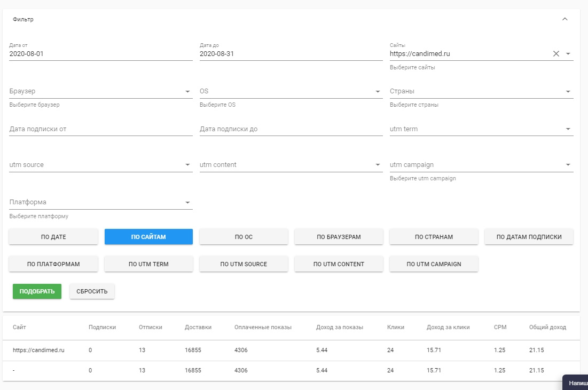This screenshot has height=390, width=588.
Task: Enable grouping ПО БРАУЗЕРАМ
Action: (339, 237)
